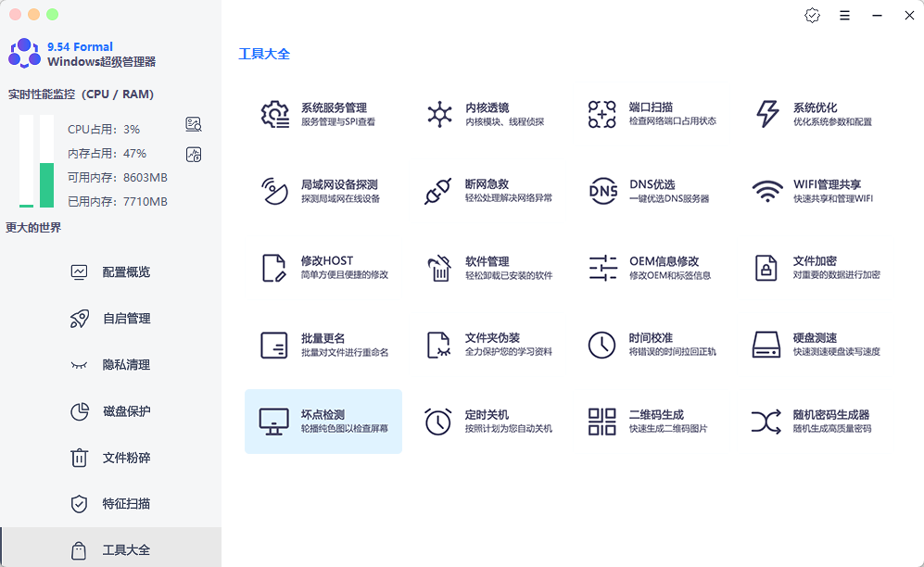Screen dimensions: 924x567
Task: Click the verified badge icon in title bar
Action: [812, 16]
